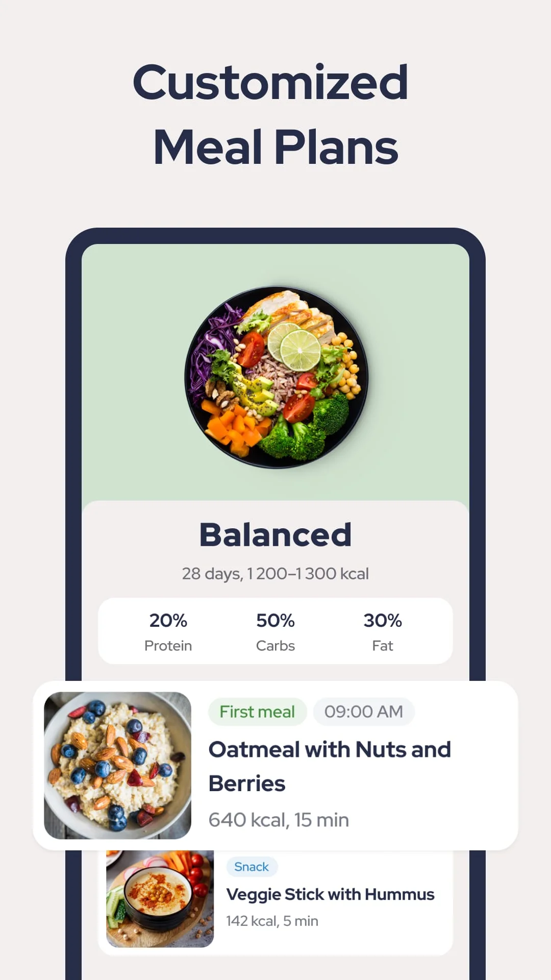The image size is (551, 980).
Task: Tap the Oatmeal with Nuts and Berries photo
Action: (x=116, y=766)
